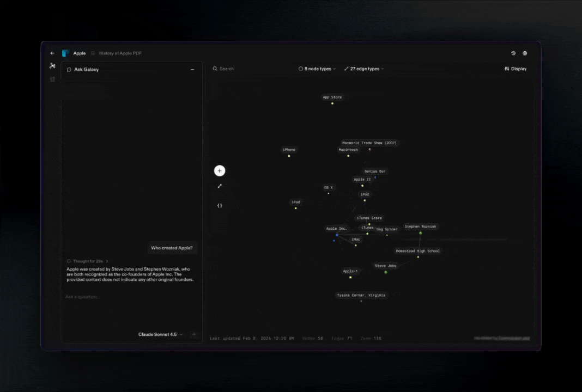Screen dimensions: 582x392
Task: Click the Display button
Action: click(x=515, y=69)
